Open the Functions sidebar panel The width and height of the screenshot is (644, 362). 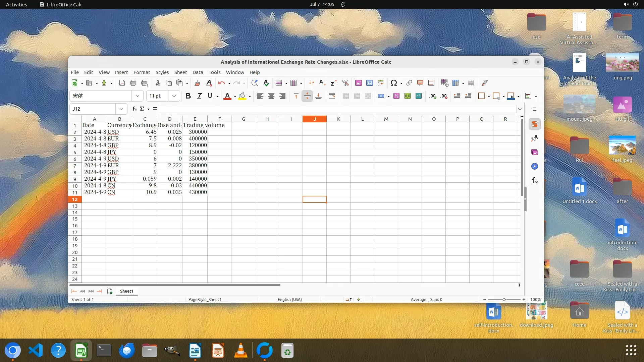(535, 181)
